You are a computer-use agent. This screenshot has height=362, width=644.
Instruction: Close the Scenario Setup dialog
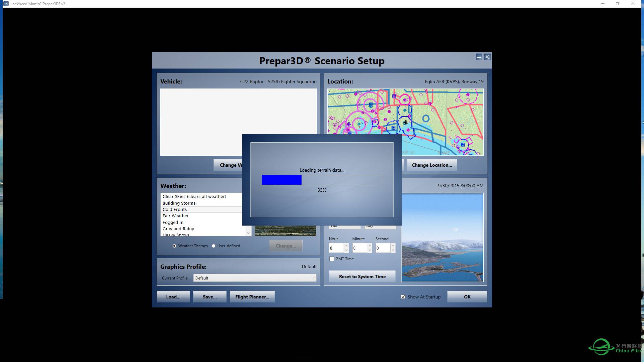[x=487, y=57]
